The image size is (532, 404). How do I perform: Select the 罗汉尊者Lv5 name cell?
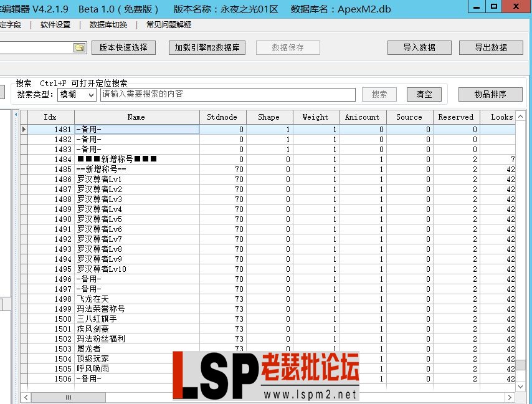[136, 219]
